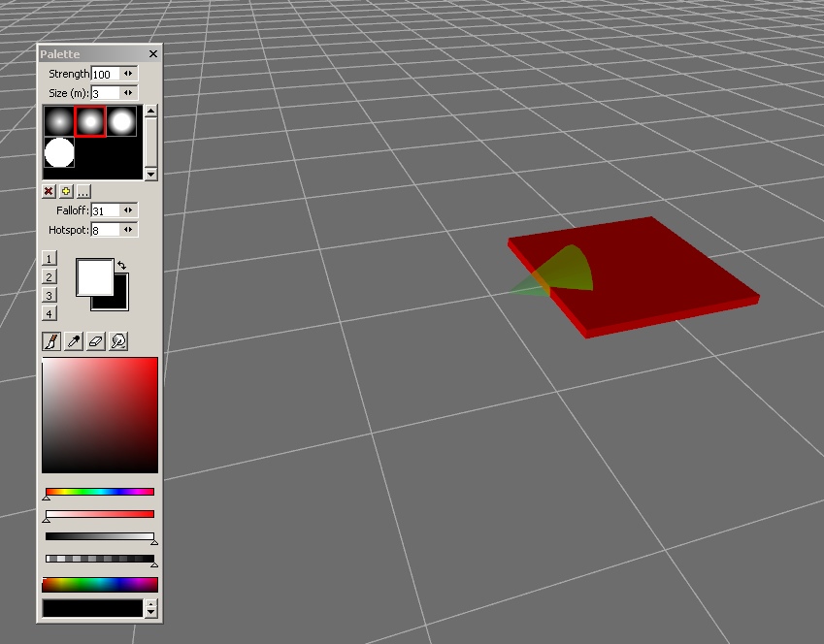824x644 pixels.
Task: Choose the red-highlighted second brush thumbnail
Action: [90, 121]
